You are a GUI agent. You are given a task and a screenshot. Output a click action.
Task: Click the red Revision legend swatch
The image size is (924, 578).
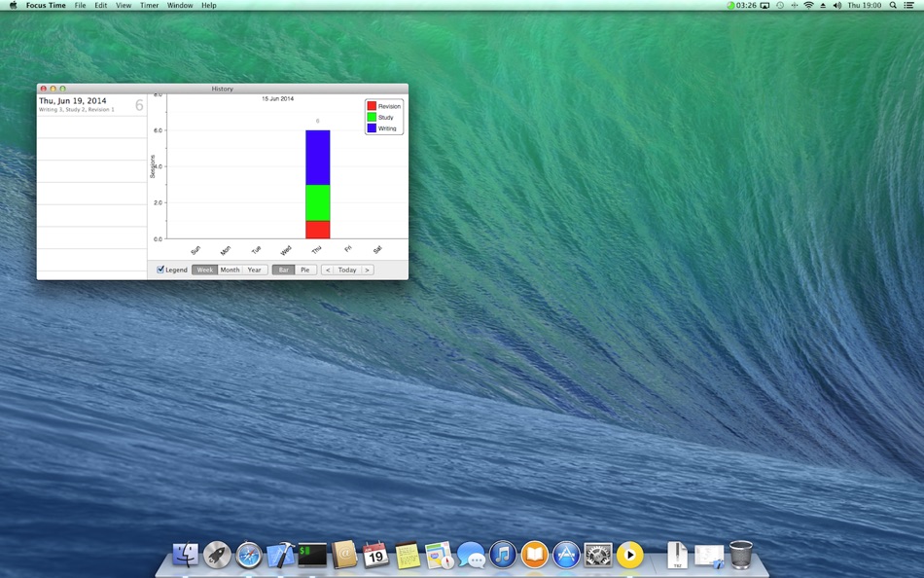pyautogui.click(x=372, y=105)
